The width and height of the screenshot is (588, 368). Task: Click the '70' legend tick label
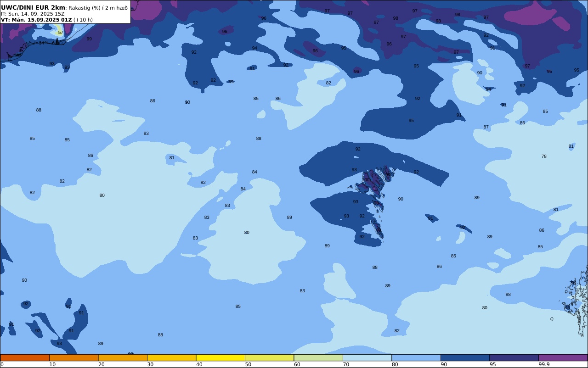pos(346,364)
